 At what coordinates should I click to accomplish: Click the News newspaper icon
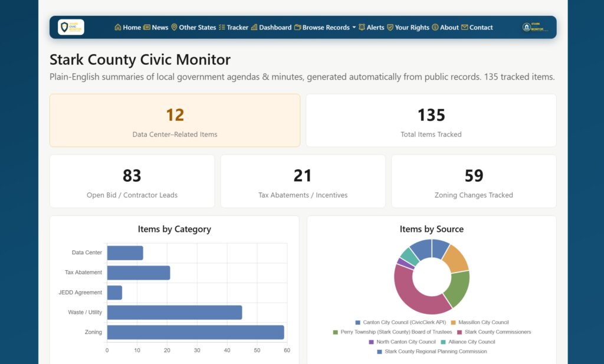coord(147,27)
